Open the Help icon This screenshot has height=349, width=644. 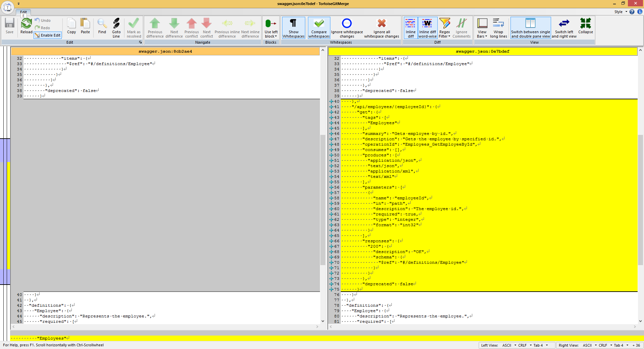(632, 12)
